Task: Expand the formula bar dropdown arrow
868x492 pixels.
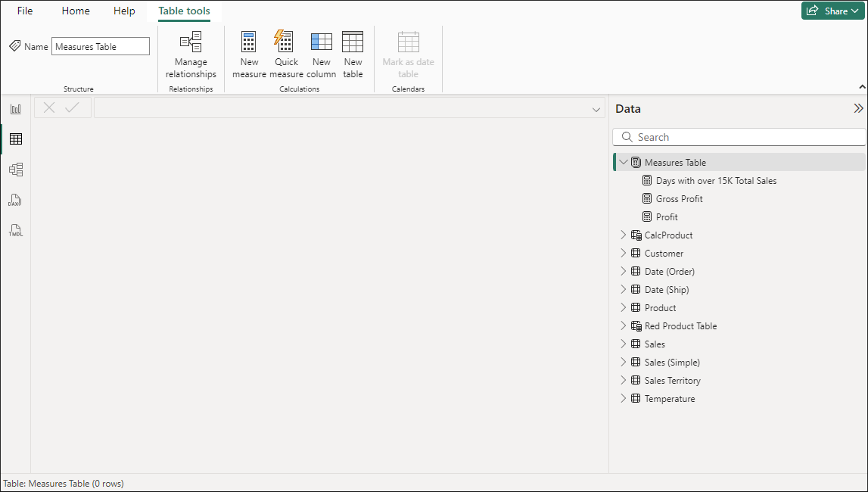Action: (x=596, y=109)
